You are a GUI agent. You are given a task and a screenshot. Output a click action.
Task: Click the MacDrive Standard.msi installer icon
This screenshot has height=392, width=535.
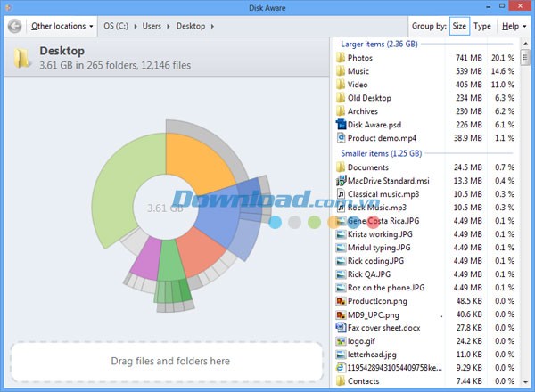(x=341, y=181)
